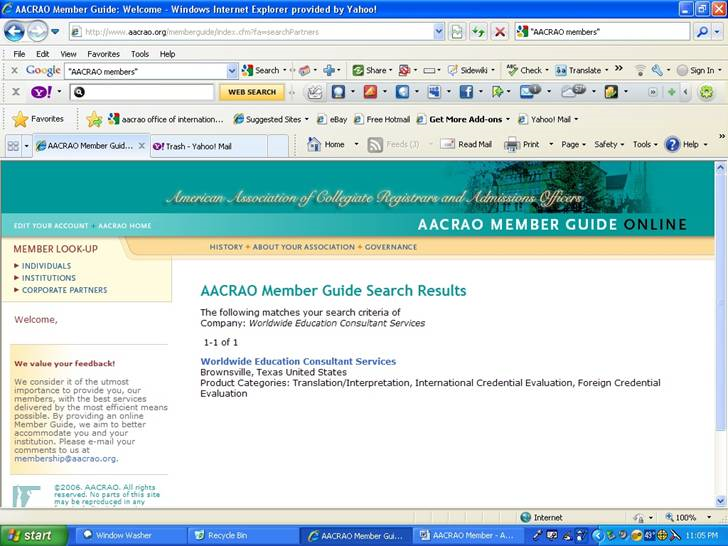Click the Yahoo toolbar mail envelope icon
The image size is (728, 546).
coord(530,91)
